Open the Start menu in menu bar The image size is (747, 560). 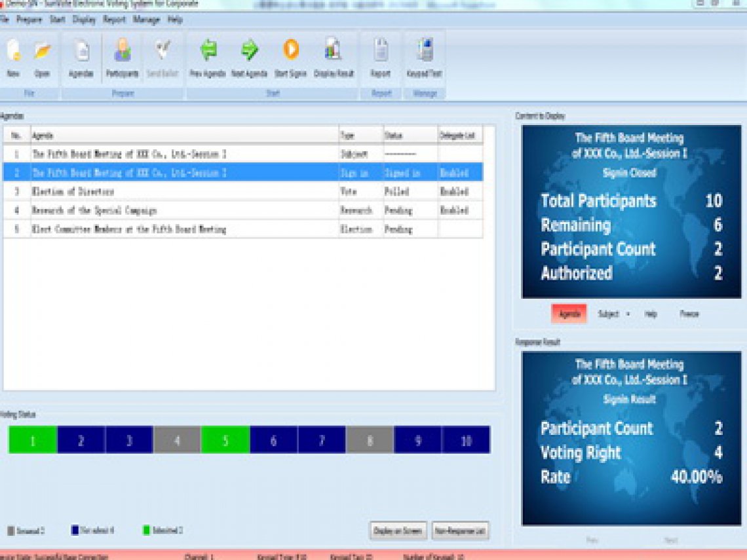point(57,20)
